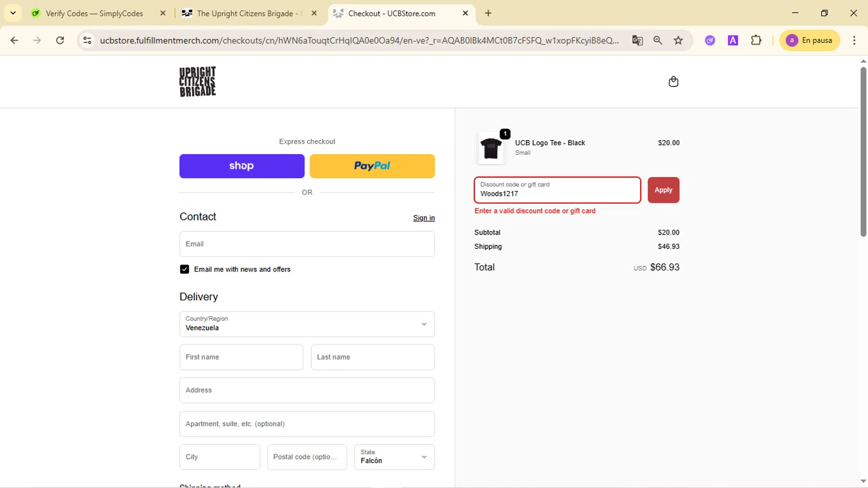868x488 pixels.
Task: Click the Sign in link
Action: [x=424, y=218]
